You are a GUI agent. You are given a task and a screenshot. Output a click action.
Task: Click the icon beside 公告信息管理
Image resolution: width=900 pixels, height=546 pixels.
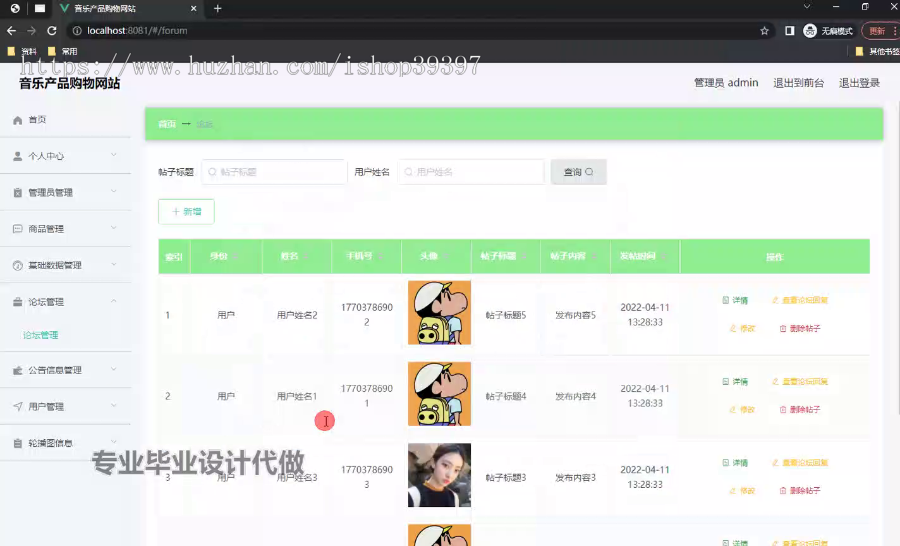point(18,370)
